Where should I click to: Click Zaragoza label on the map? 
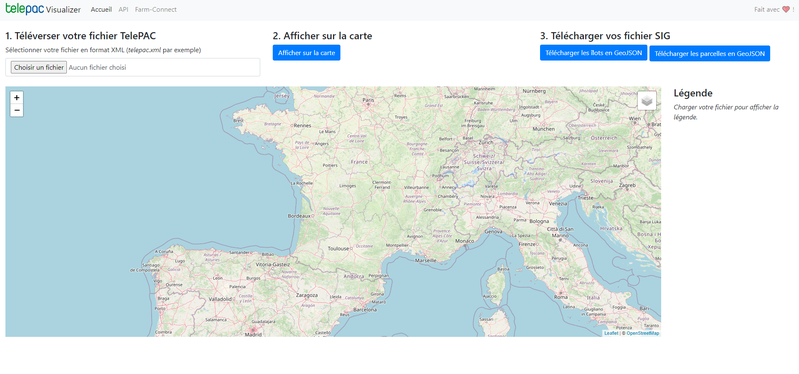[307, 295]
